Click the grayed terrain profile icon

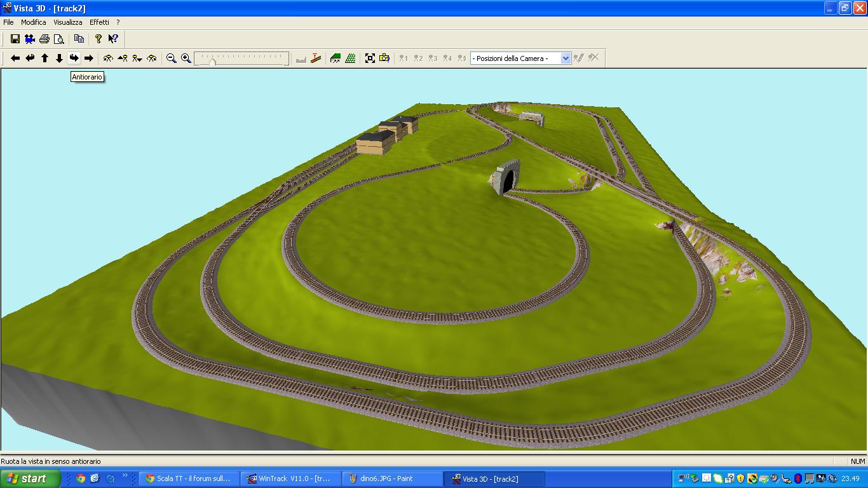pos(301,58)
